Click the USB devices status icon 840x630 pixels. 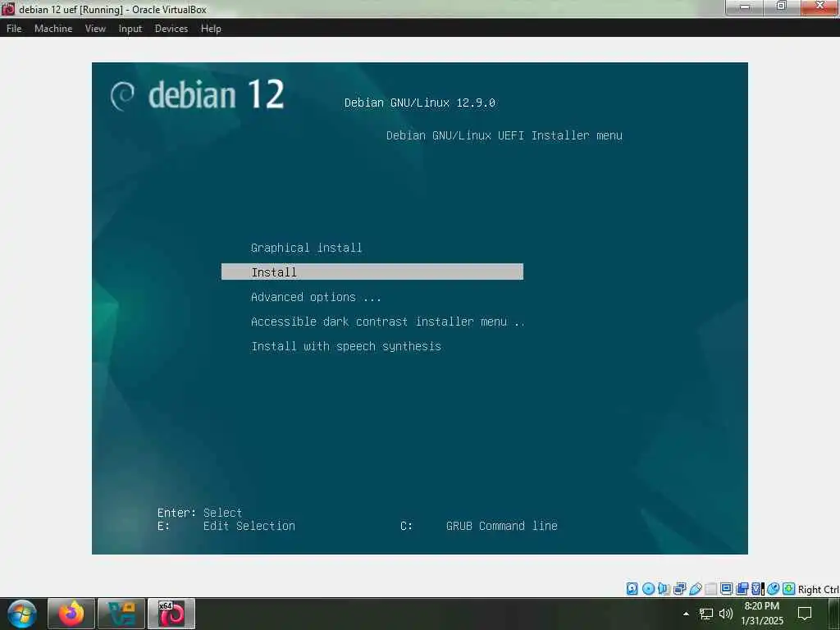click(696, 589)
